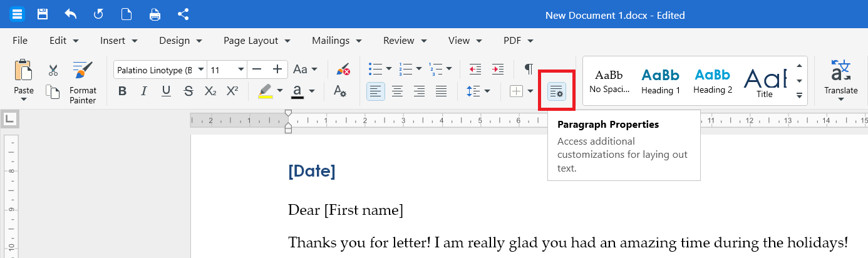Apply superscript formatting
This screenshot has height=258, width=868.
click(232, 91)
